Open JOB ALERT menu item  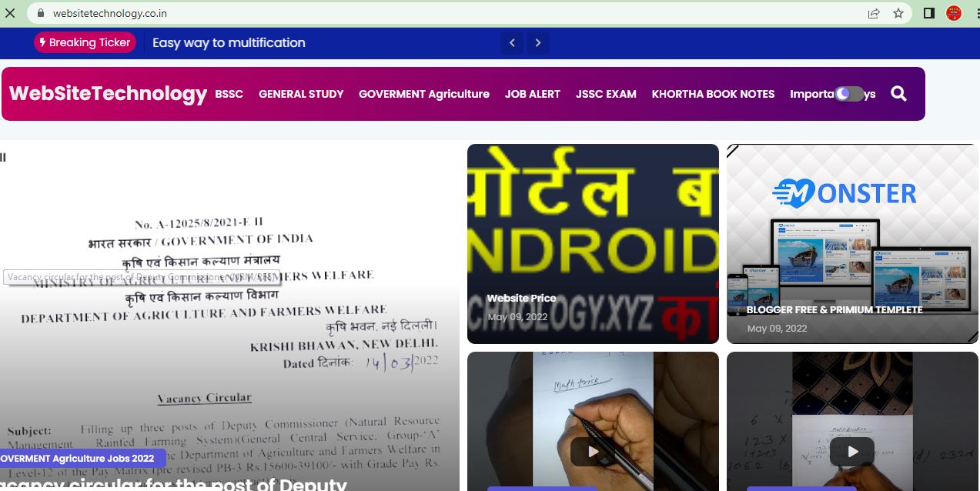tap(533, 94)
